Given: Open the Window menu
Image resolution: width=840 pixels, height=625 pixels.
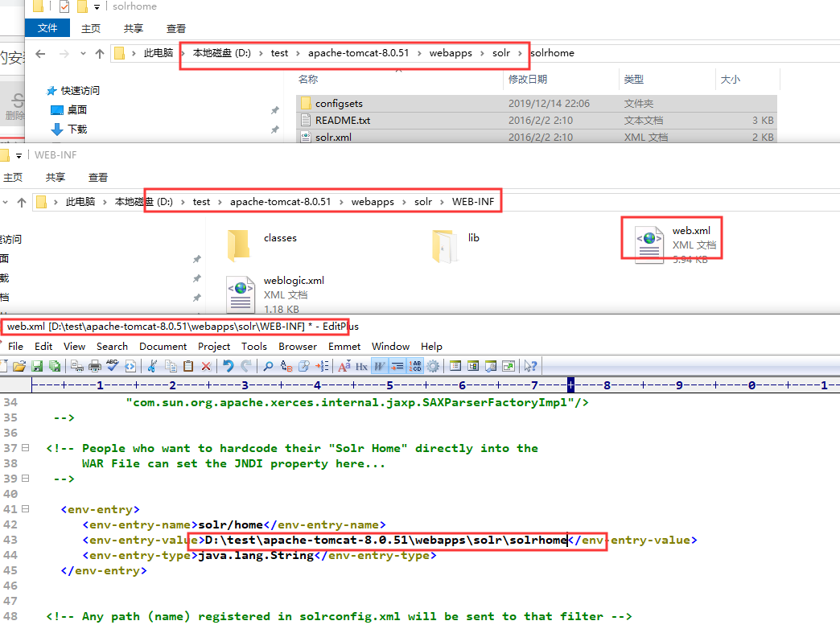Looking at the screenshot, I should pyautogui.click(x=390, y=347).
